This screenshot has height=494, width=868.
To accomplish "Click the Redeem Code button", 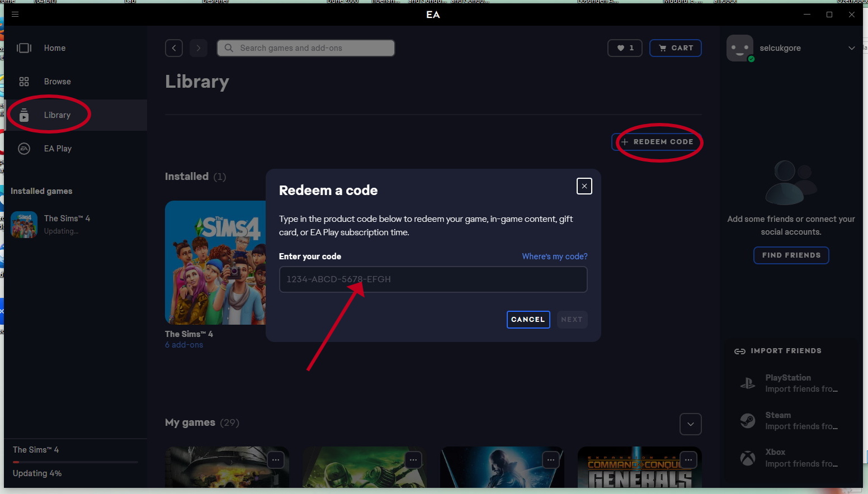I will point(658,142).
